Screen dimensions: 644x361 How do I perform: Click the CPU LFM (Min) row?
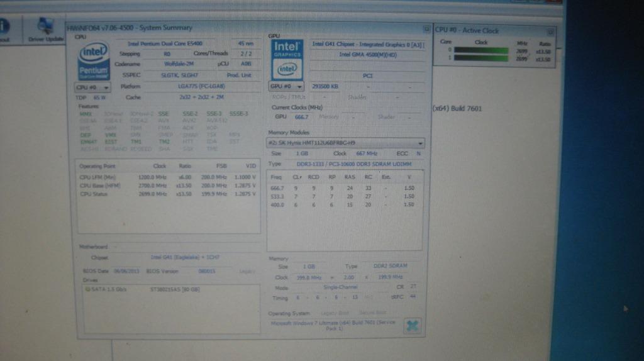pos(168,177)
